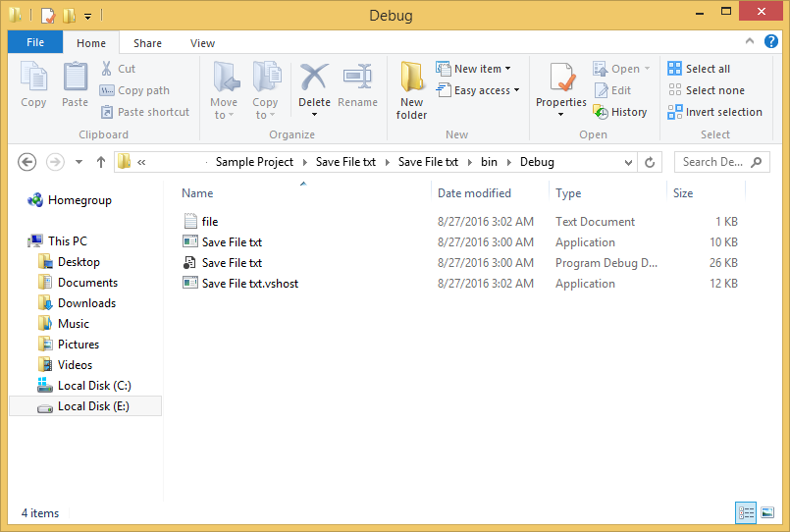Click the Delete X icon
Image resolution: width=790 pixels, height=532 pixels.
[x=314, y=78]
